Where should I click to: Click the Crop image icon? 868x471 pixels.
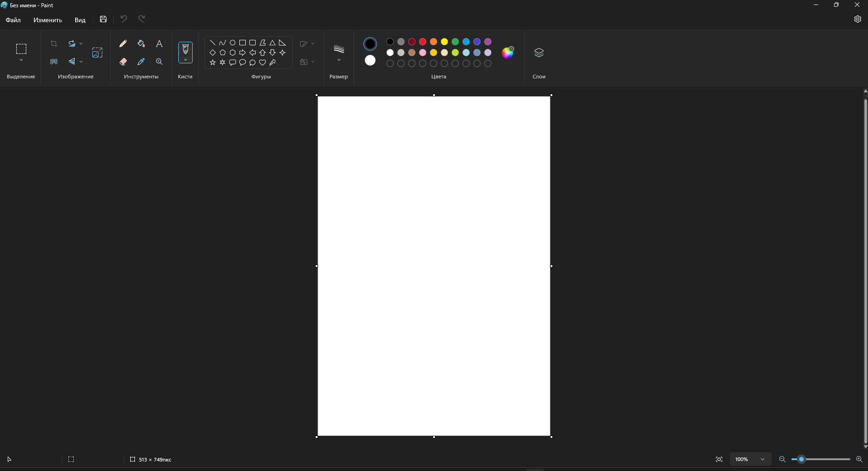(x=54, y=43)
